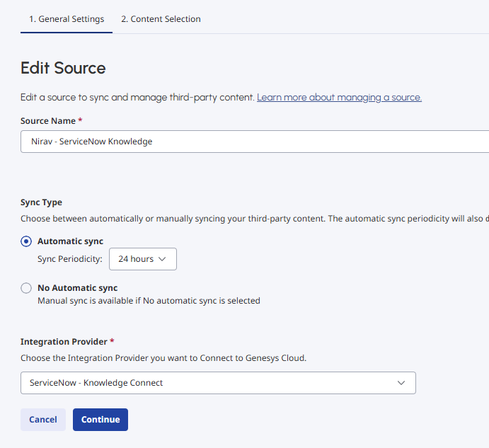Open the Content Selection tab

click(x=161, y=19)
